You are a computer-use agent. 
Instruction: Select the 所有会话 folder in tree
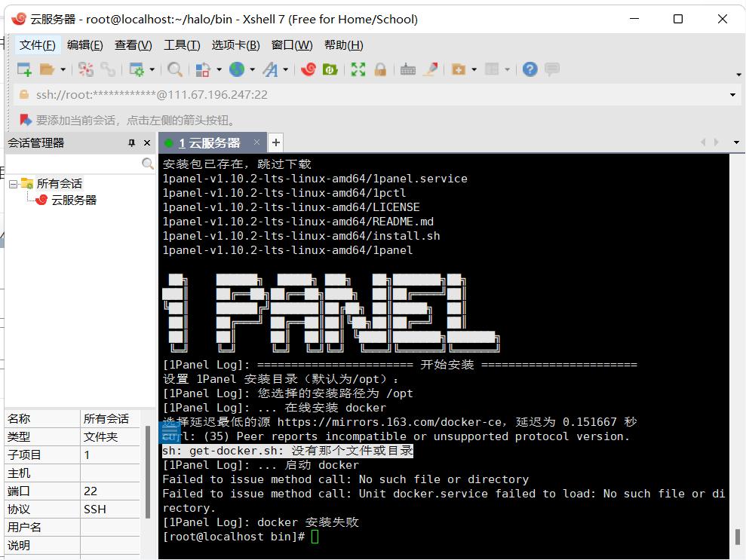[59, 183]
